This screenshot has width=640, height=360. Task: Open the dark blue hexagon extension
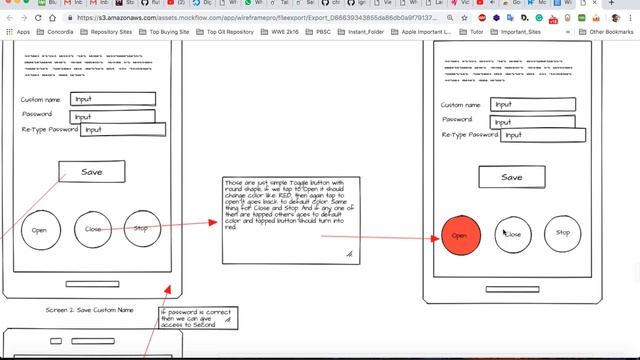(x=496, y=18)
